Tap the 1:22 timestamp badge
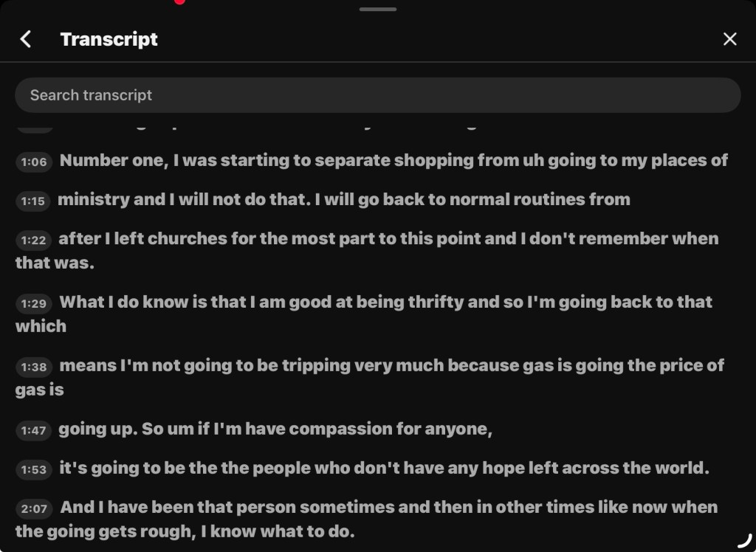This screenshot has width=756, height=552. coord(34,240)
